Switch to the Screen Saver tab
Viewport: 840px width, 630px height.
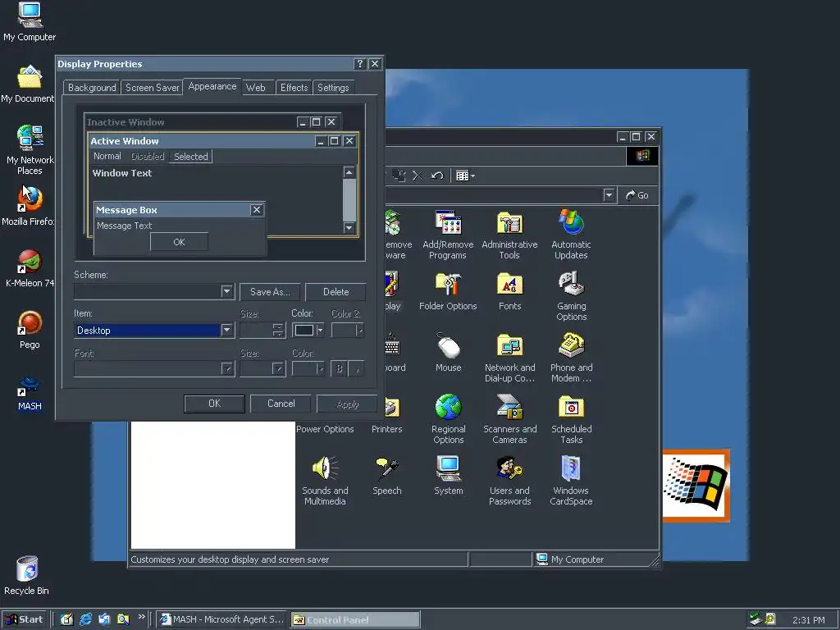tap(152, 87)
